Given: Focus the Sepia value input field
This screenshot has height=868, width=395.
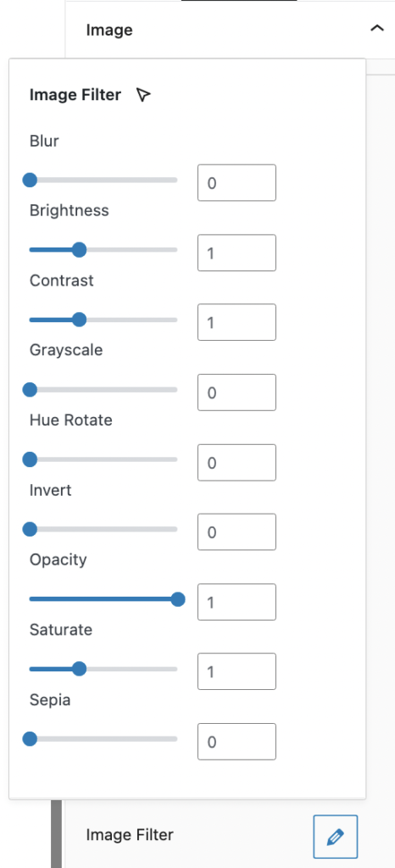Looking at the screenshot, I should pos(236,741).
